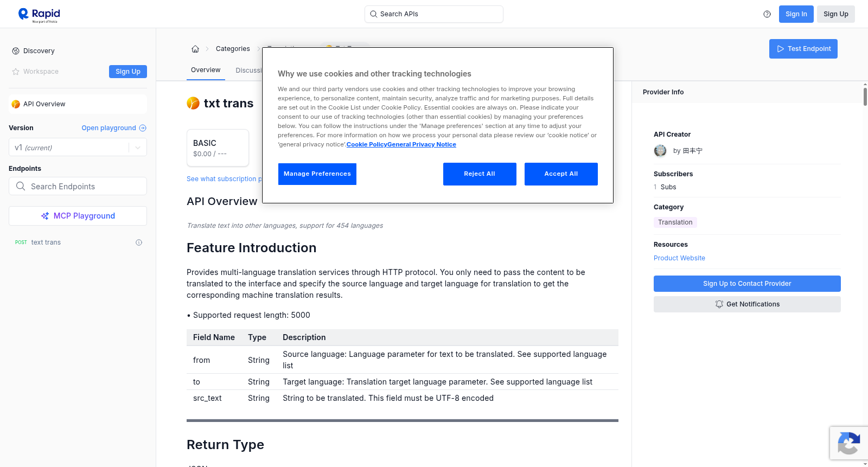
Task: Click the sidebar Workspace Sign Up button
Action: 128,72
